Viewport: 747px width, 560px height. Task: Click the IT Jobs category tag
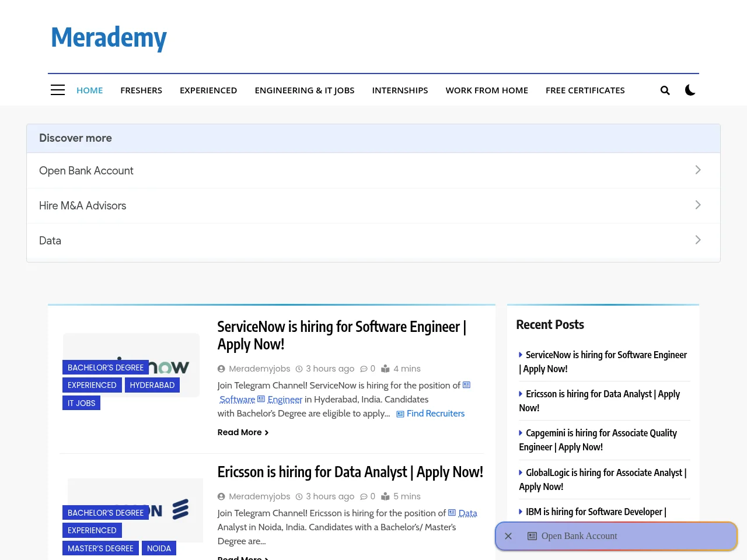pos(81,403)
